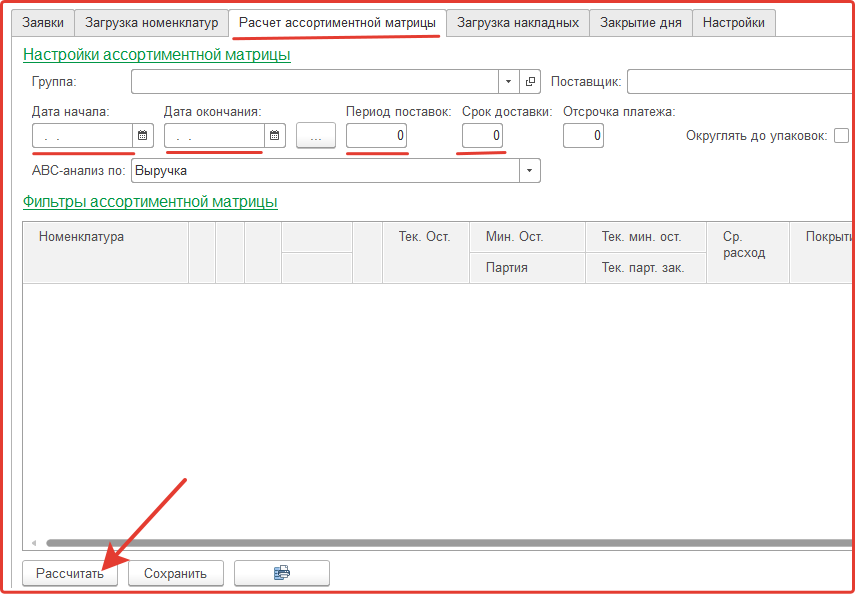Click the Тек. Ост. column header
The height and width of the screenshot is (594, 855).
[425, 253]
